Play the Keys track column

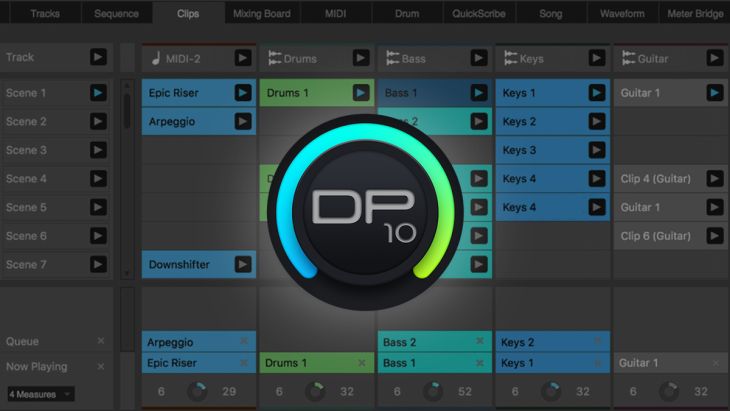[x=596, y=58]
